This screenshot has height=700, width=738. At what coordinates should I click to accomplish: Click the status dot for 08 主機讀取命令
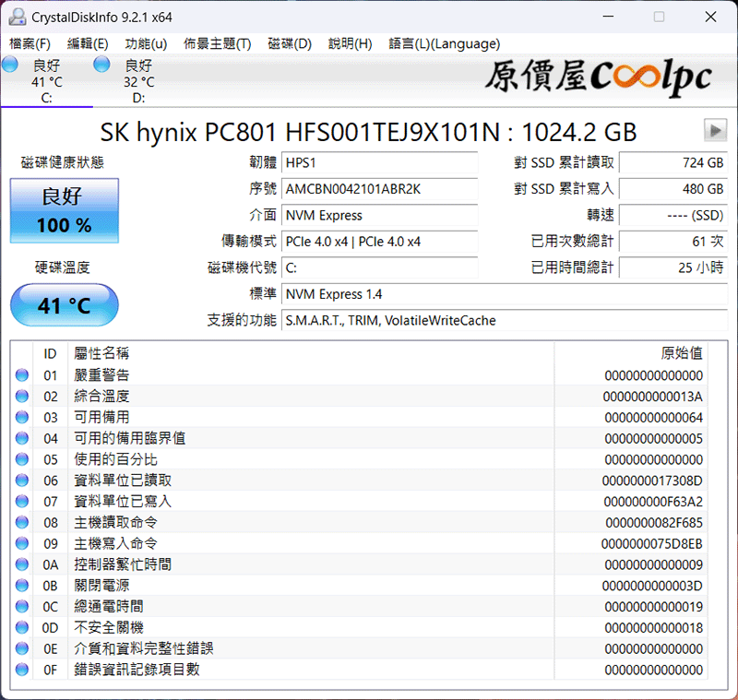tap(22, 522)
